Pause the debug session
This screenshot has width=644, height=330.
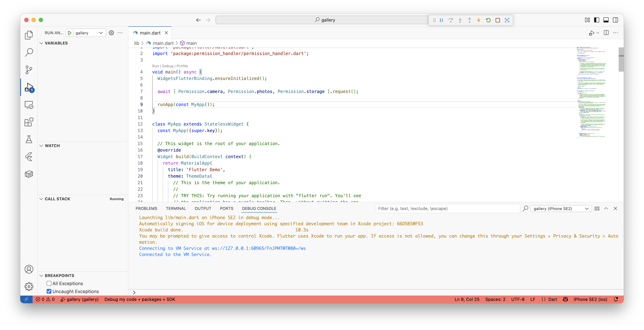pos(441,20)
